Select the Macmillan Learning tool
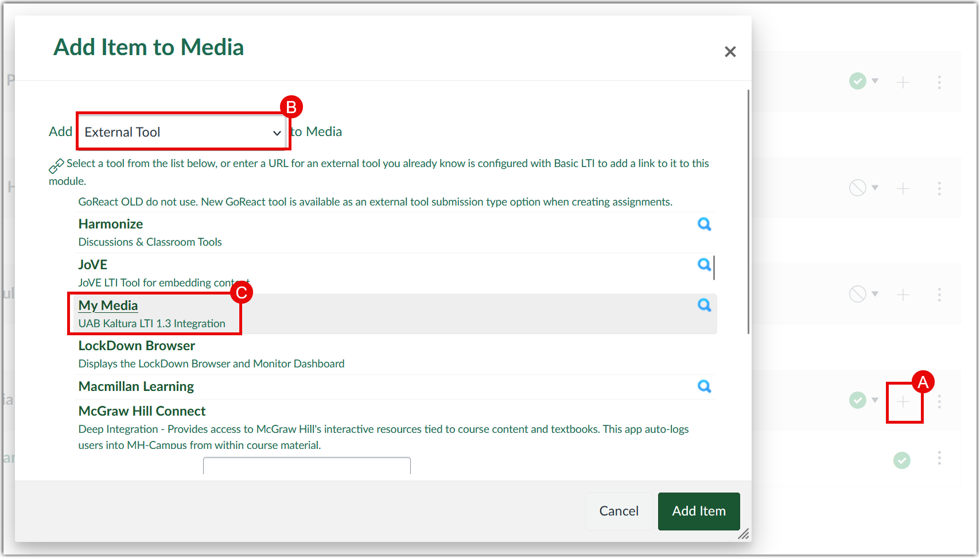 point(136,386)
